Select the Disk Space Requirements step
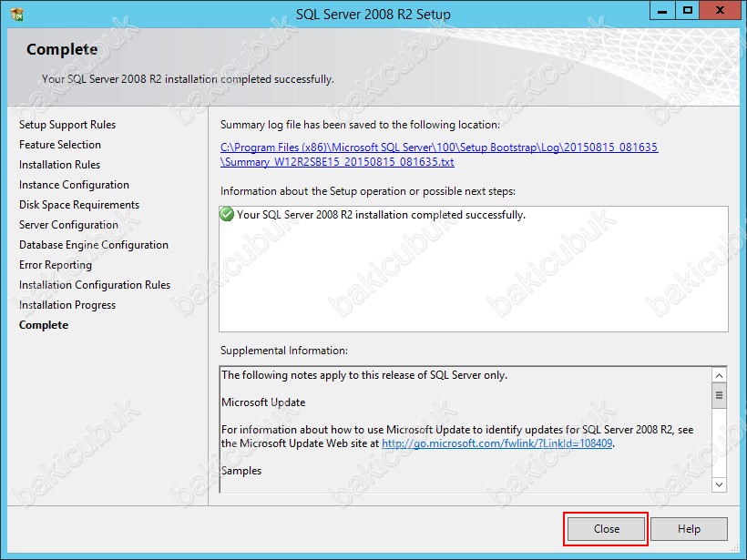 click(79, 205)
